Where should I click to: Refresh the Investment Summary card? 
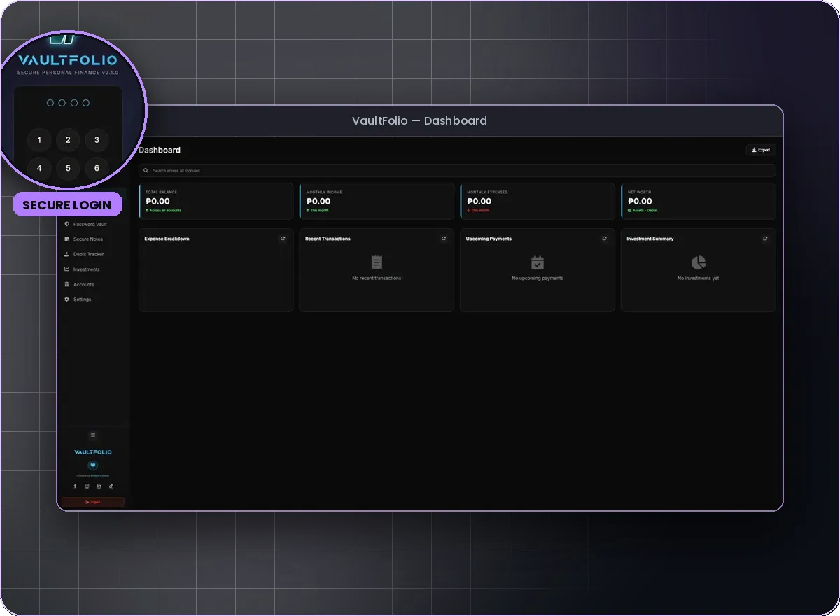[x=765, y=239]
